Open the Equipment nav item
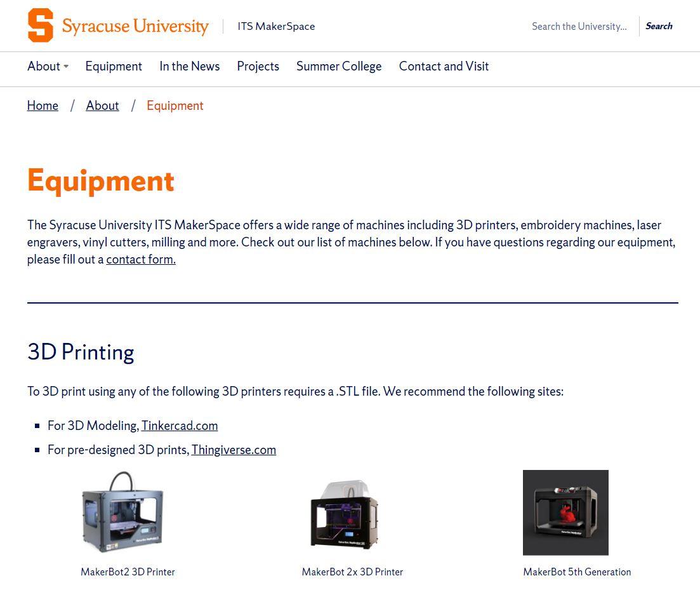The height and width of the screenshot is (590, 700). (114, 66)
